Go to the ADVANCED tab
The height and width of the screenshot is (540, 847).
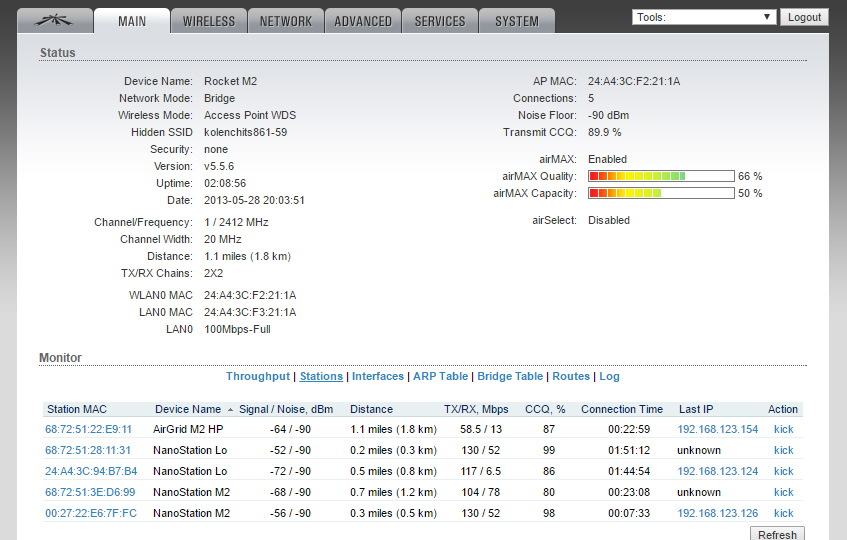(x=363, y=21)
